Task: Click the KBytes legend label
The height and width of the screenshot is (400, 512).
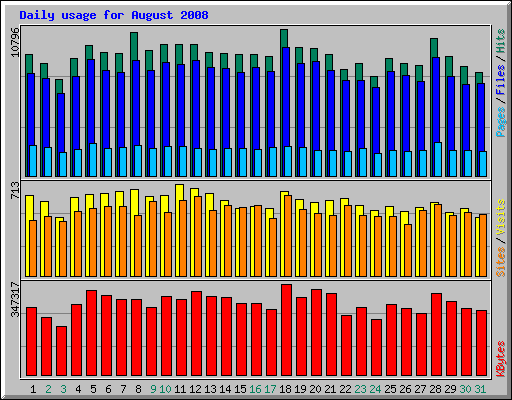Action: coord(501,359)
